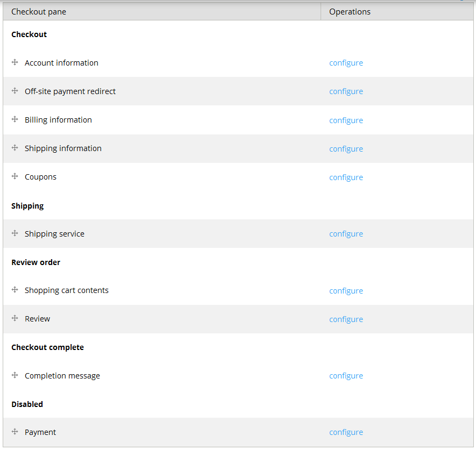Click drag handle beside Account information
This screenshot has width=476, height=450.
pos(15,62)
